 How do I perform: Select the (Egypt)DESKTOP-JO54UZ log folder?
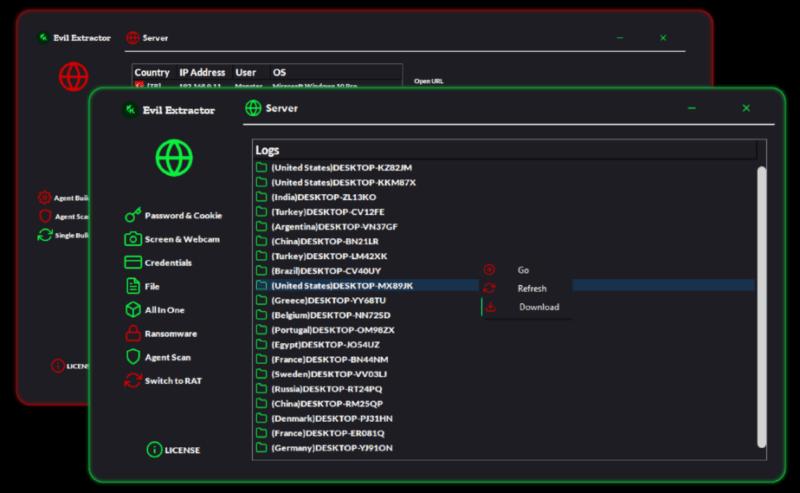tap(329, 344)
